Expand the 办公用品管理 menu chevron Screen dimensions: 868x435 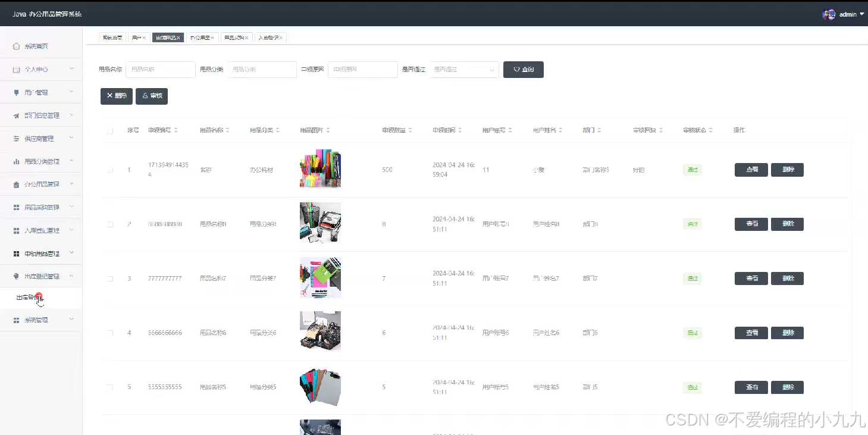(71, 184)
